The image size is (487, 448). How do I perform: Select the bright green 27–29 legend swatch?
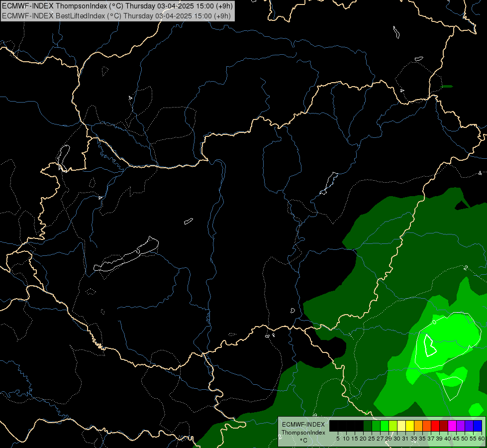385,426
